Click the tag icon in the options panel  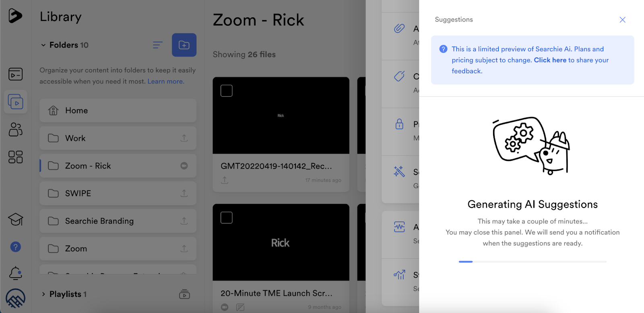pos(399,76)
